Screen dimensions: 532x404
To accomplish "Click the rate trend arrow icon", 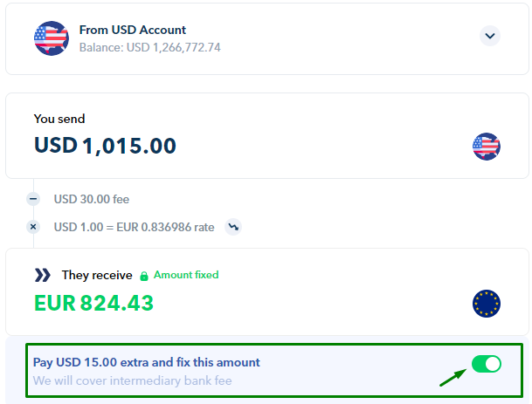I will [233, 227].
